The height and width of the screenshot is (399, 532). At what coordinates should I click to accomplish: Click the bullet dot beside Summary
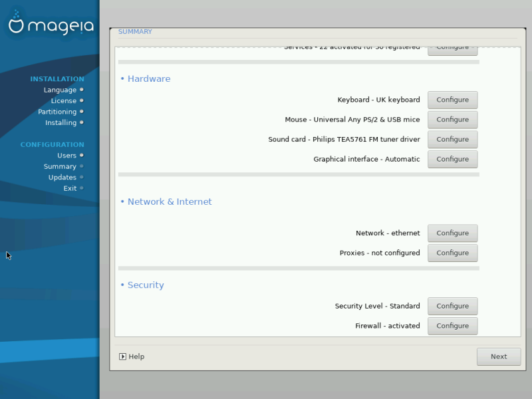81,166
